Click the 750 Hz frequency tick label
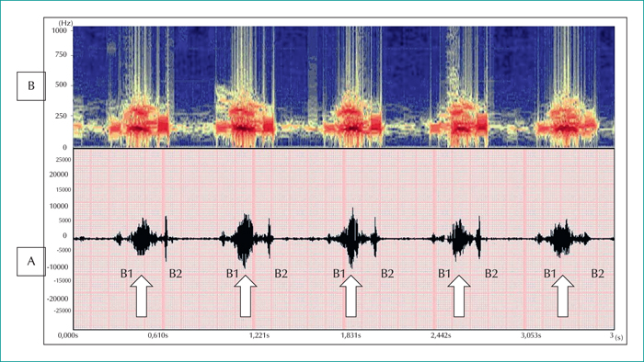 pos(61,54)
